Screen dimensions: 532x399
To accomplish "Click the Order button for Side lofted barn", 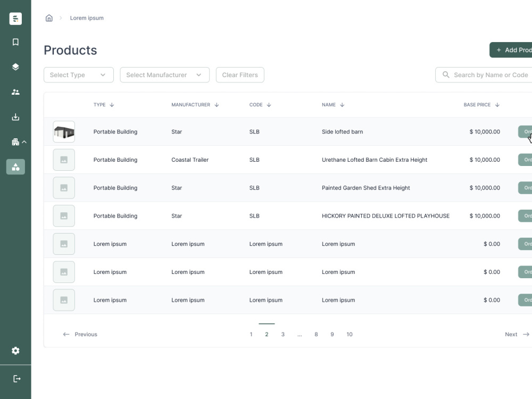I will pyautogui.click(x=525, y=131).
